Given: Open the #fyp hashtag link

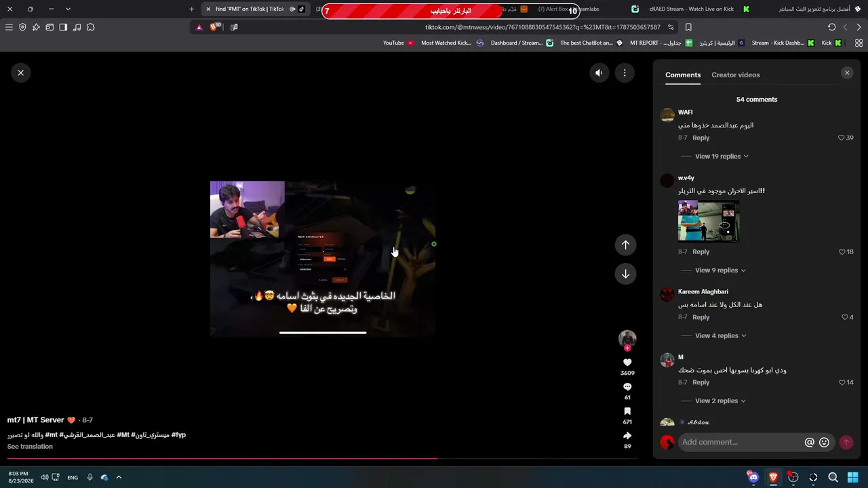Looking at the screenshot, I should coord(178,435).
